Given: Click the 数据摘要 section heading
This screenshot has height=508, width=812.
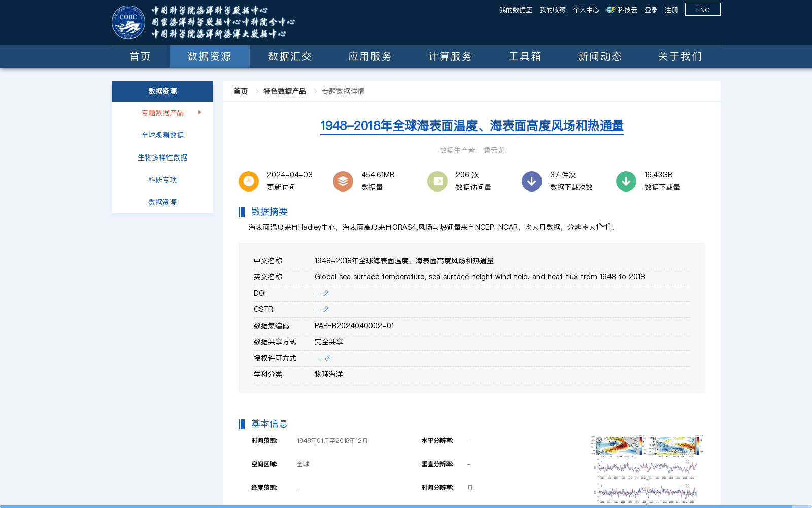Looking at the screenshot, I should [269, 212].
